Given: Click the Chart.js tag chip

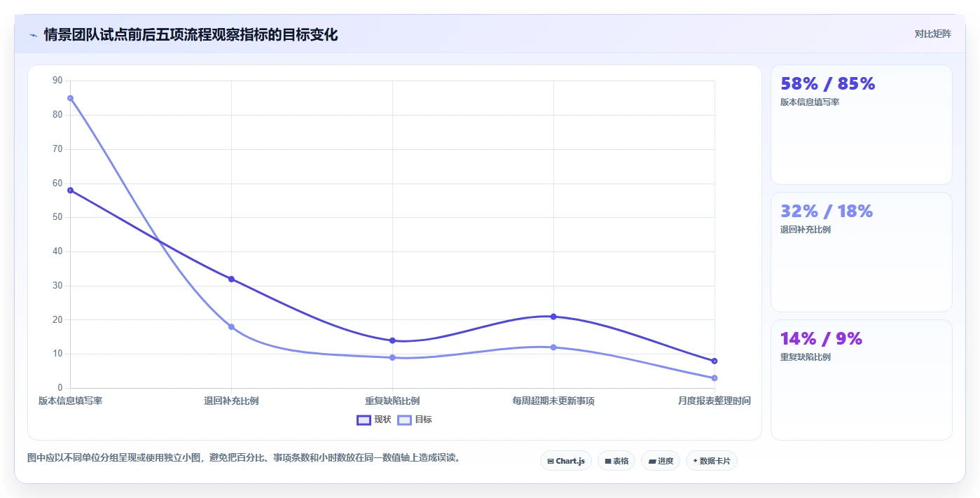Looking at the screenshot, I should (566, 461).
